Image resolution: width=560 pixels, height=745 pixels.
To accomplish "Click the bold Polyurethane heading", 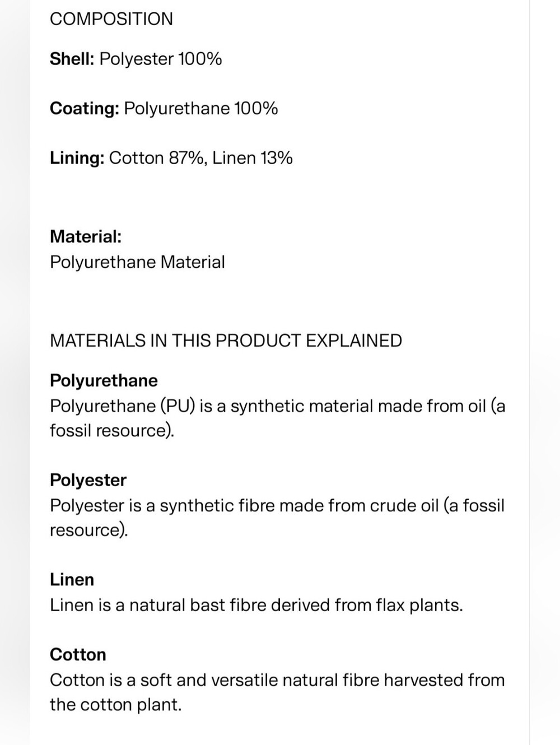I will tap(104, 380).
